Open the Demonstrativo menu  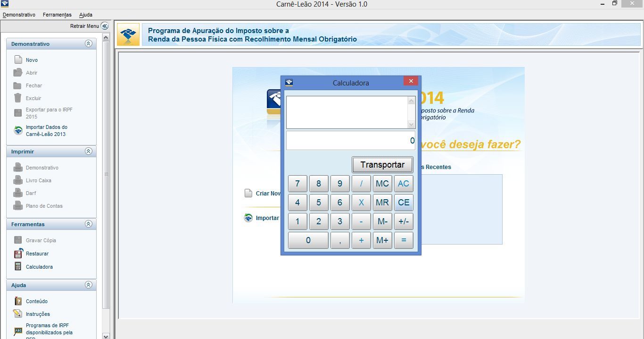[19, 15]
